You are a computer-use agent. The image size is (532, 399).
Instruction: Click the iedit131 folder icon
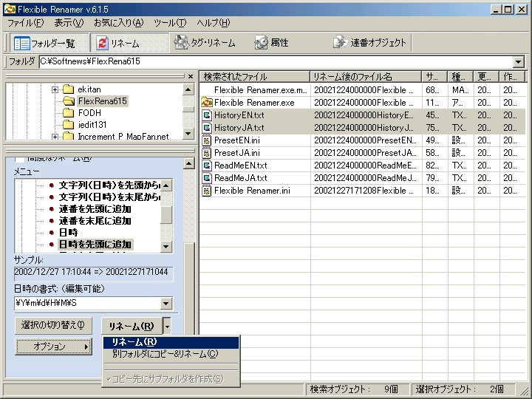tap(69, 125)
